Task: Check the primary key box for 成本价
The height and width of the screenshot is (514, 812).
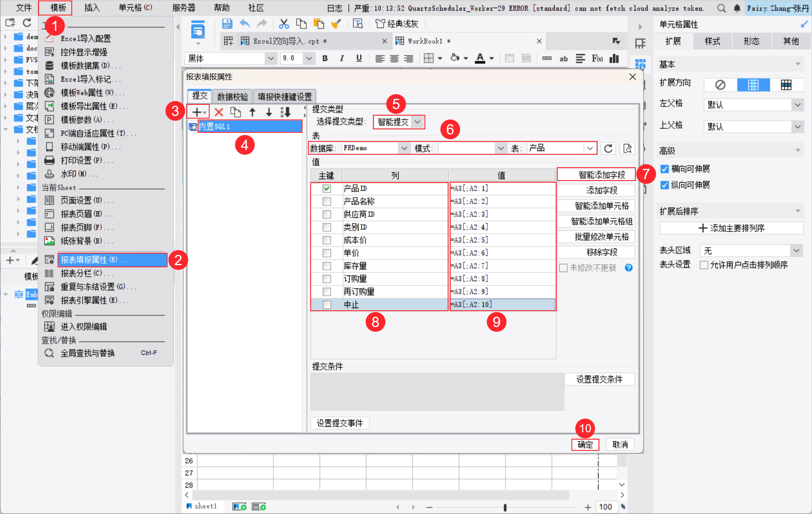Action: click(x=327, y=240)
